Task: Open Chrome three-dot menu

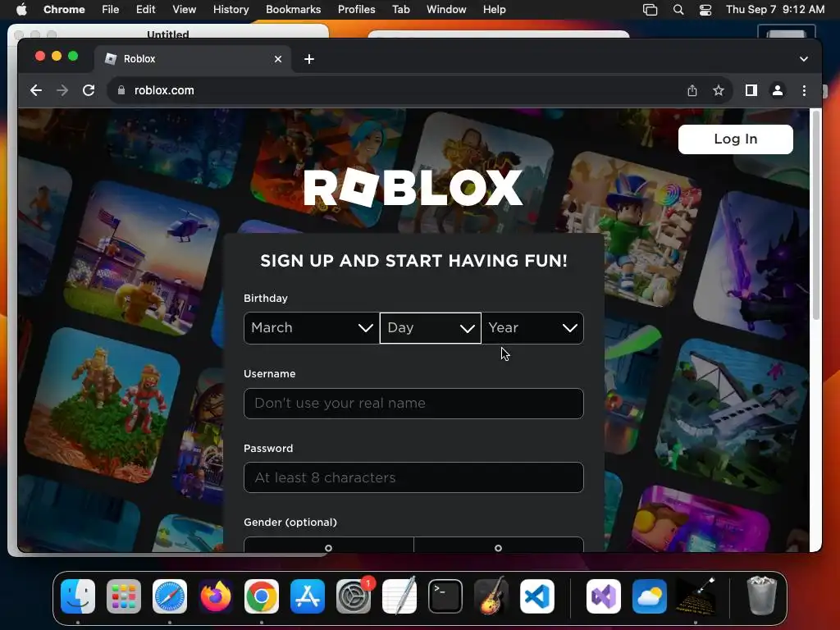Action: [x=804, y=90]
